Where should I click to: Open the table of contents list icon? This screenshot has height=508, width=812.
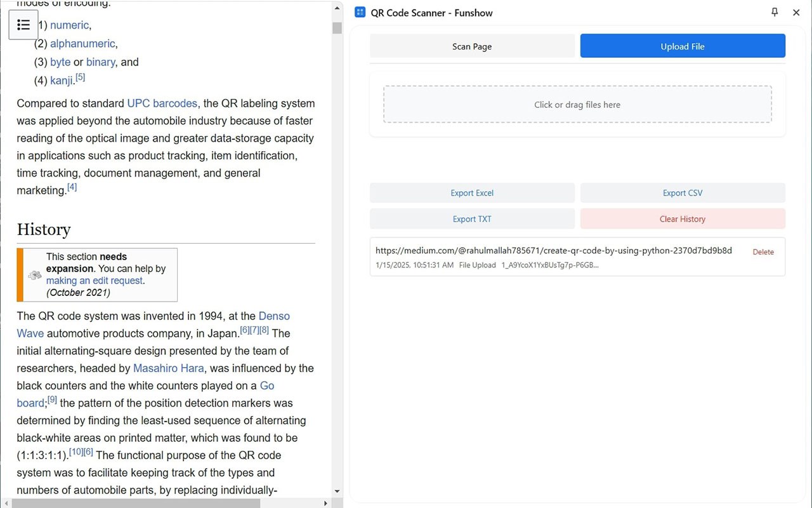[x=23, y=25]
